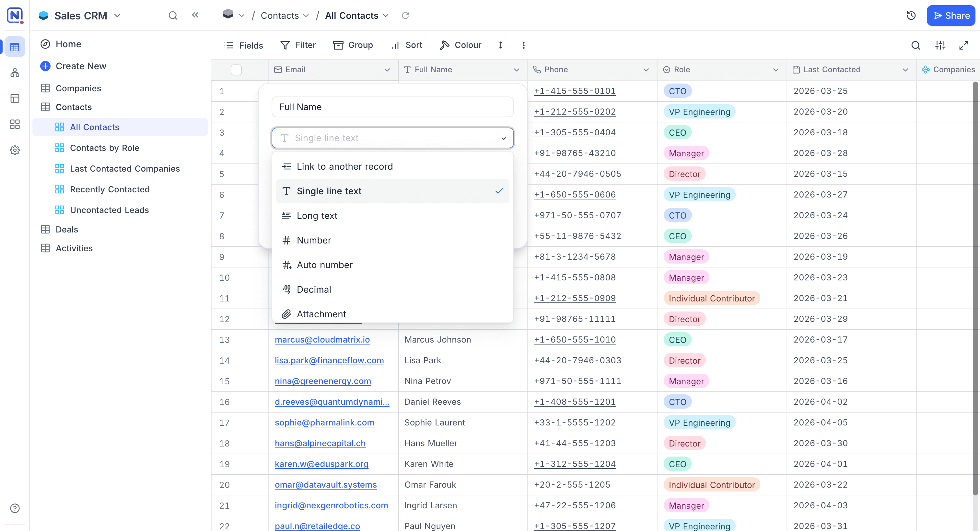Open the layout panel icon in rail

coord(15,98)
